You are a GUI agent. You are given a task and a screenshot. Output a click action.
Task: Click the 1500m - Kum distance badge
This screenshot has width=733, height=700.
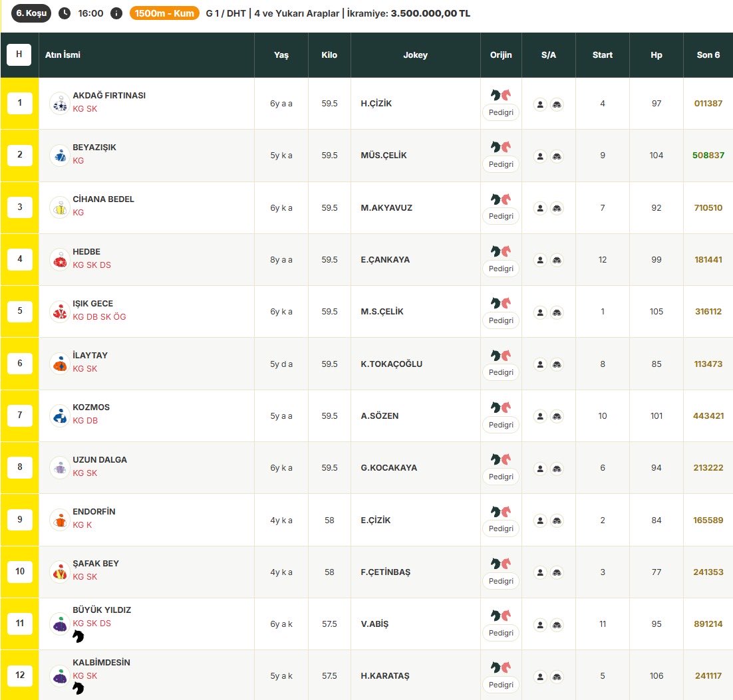coord(164,13)
